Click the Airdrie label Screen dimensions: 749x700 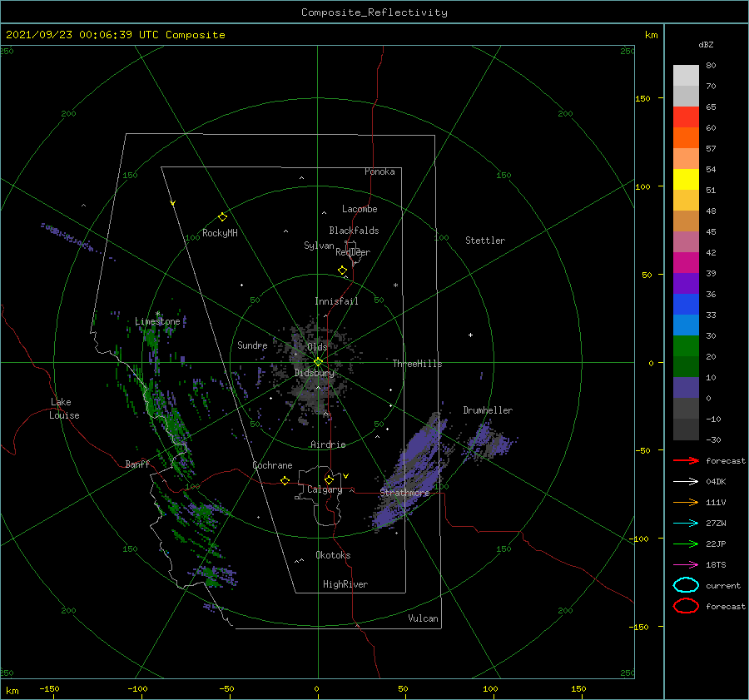coord(328,444)
